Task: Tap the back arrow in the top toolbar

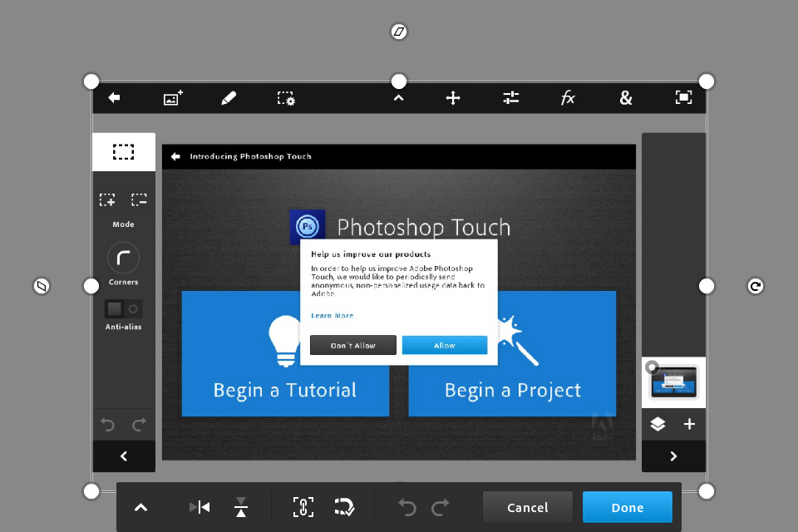Action: [114, 97]
